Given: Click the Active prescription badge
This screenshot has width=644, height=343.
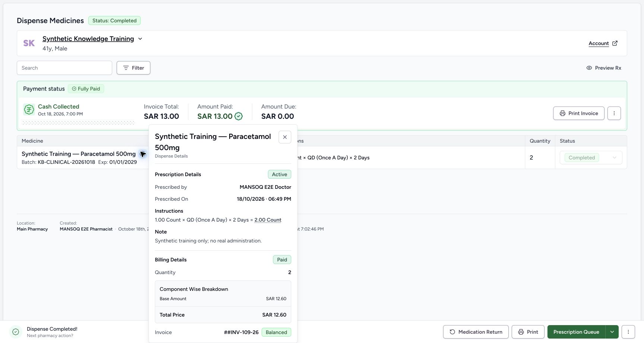Looking at the screenshot, I should 280,174.
